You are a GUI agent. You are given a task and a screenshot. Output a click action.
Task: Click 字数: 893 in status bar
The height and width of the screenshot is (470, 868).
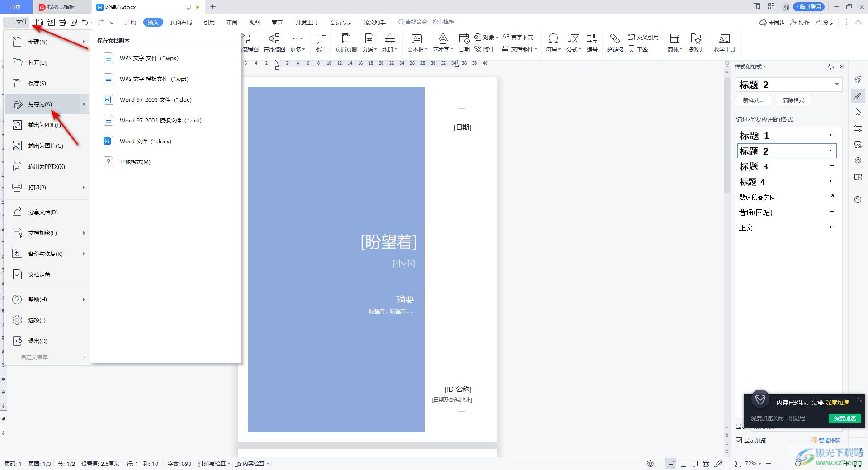pyautogui.click(x=179, y=464)
